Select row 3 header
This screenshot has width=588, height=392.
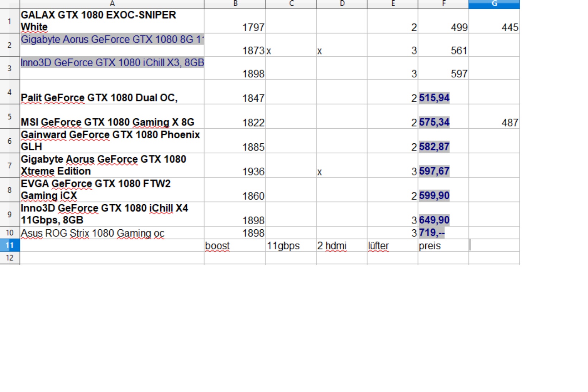click(10, 68)
